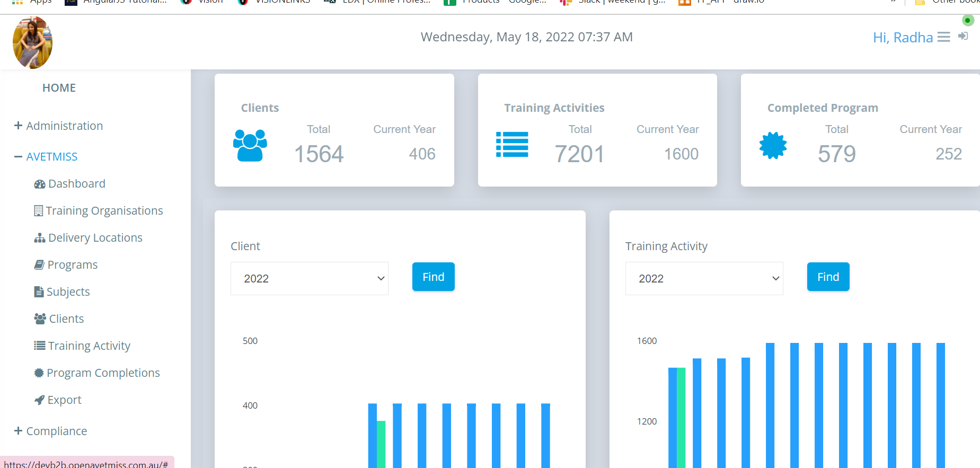This screenshot has width=980, height=468.
Task: Open Administration menu item
Action: click(x=65, y=126)
